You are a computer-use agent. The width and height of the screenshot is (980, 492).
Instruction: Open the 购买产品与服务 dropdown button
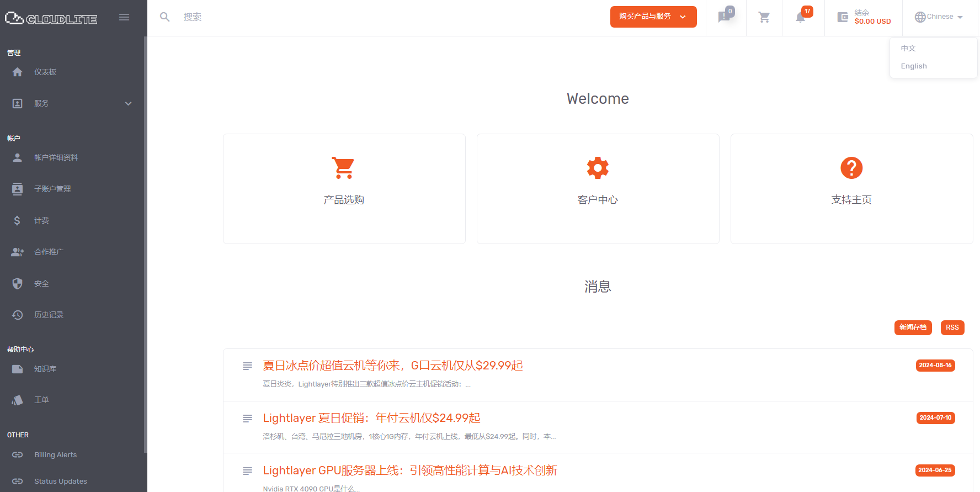pyautogui.click(x=653, y=17)
